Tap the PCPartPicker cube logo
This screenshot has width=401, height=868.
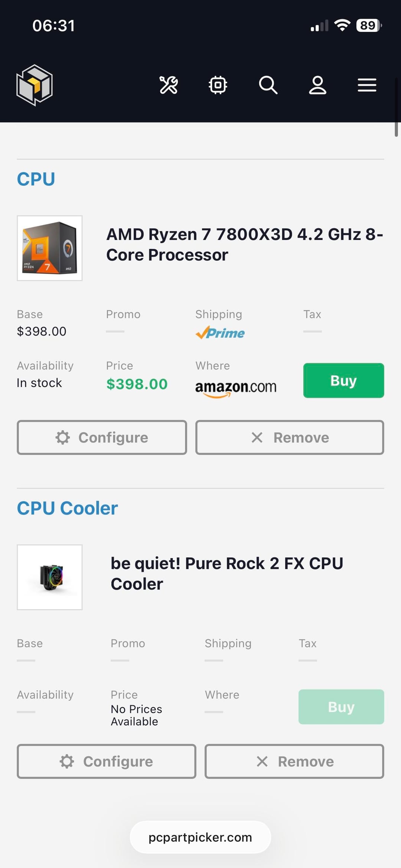[x=35, y=85]
